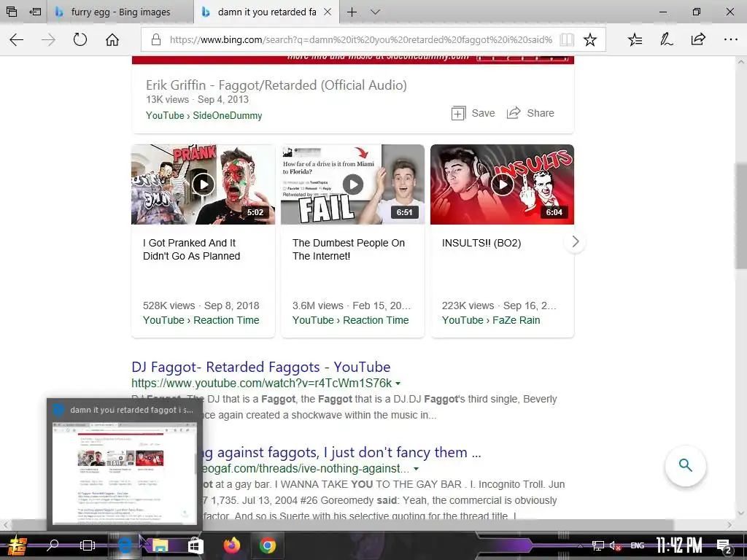
Task: Switch input language via ENG indicator
Action: [638, 545]
